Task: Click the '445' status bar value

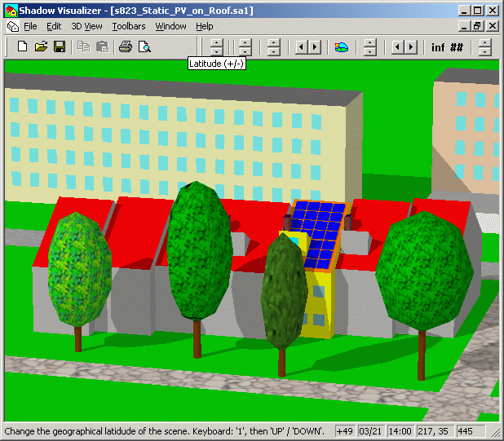Action: tap(471, 431)
